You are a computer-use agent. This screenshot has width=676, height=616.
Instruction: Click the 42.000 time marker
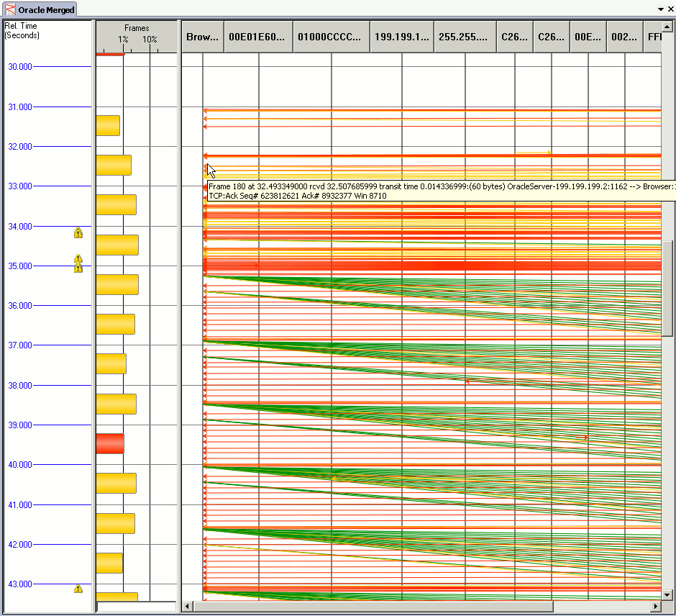coord(20,545)
